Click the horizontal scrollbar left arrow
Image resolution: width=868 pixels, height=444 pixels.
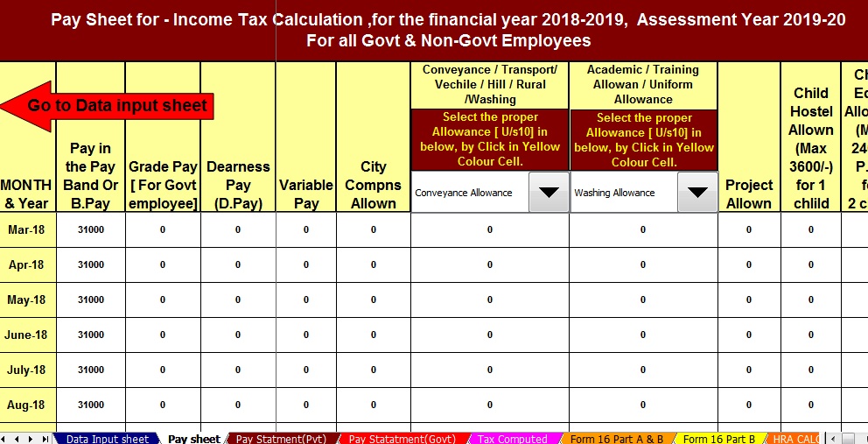tap(833, 439)
